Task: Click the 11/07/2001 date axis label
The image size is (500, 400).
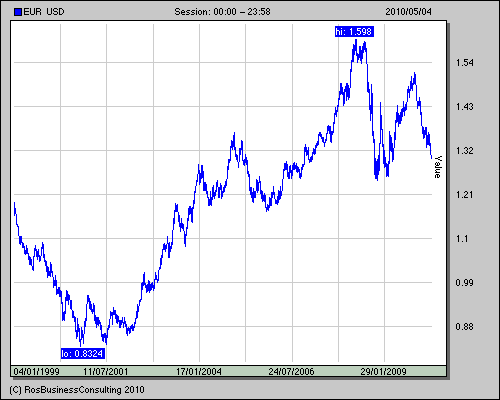Action: 105,371
